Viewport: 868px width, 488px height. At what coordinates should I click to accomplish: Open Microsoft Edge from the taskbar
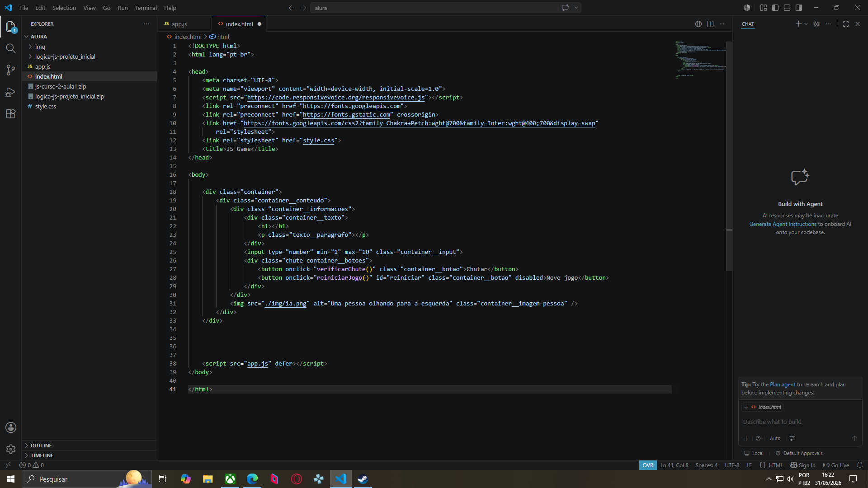click(x=252, y=479)
